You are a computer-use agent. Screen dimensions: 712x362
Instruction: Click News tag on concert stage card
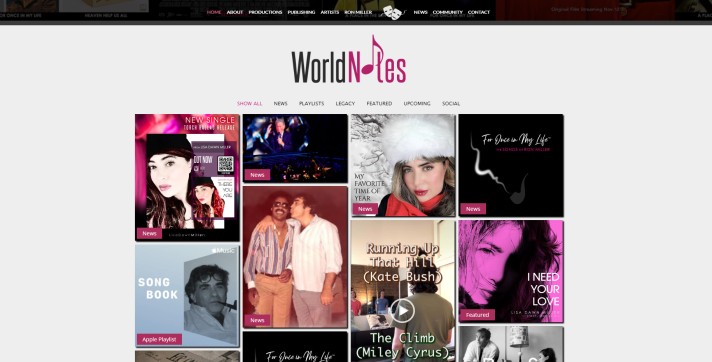coord(257,175)
